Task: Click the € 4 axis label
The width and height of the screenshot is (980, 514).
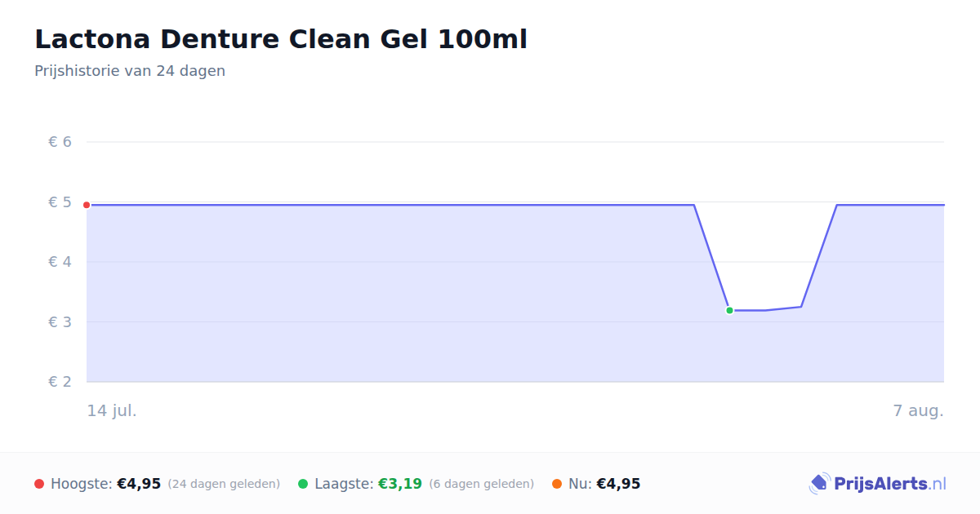Action: (60, 262)
